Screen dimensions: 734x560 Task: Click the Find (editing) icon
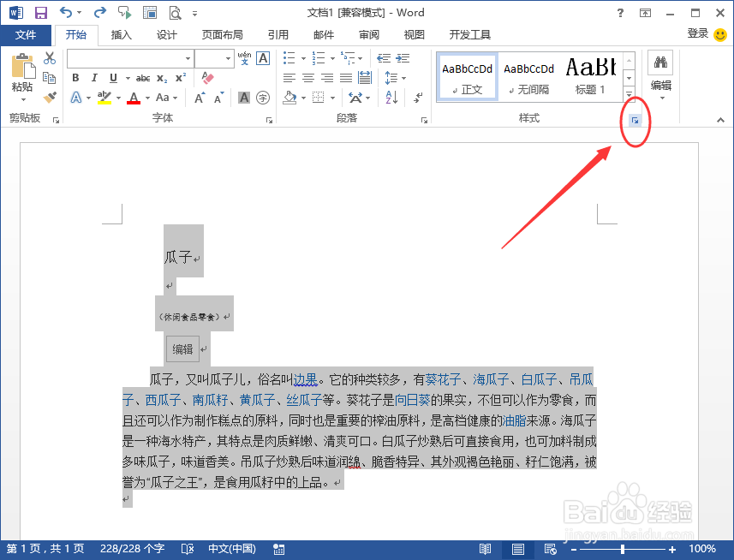[x=660, y=63]
